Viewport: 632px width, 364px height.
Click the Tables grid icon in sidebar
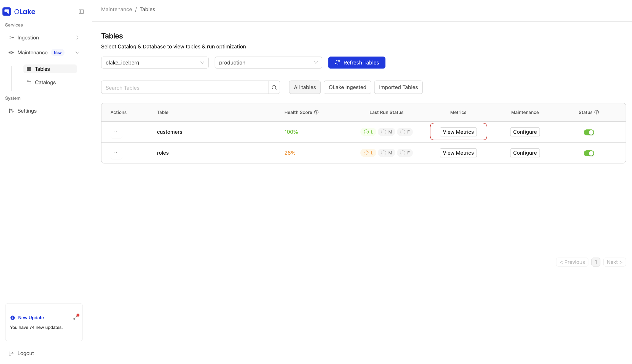(29, 69)
